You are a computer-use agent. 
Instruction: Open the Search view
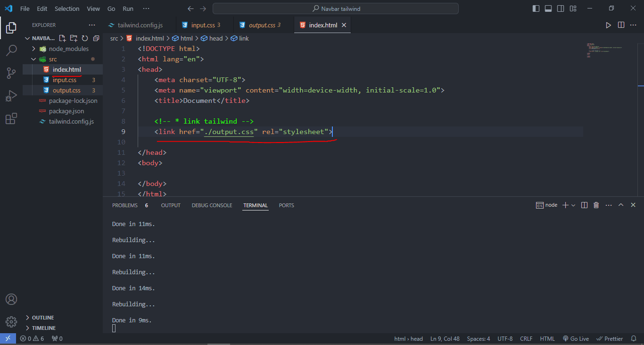click(x=11, y=50)
